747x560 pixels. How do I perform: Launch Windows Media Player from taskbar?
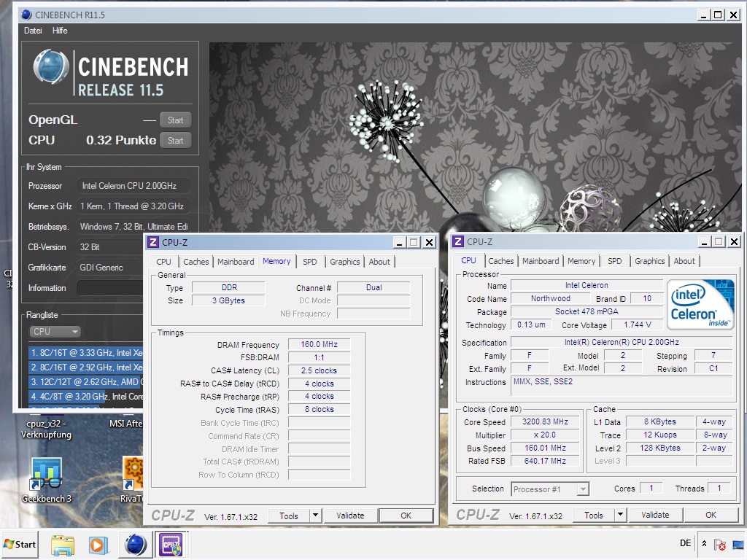pyautogui.click(x=98, y=545)
